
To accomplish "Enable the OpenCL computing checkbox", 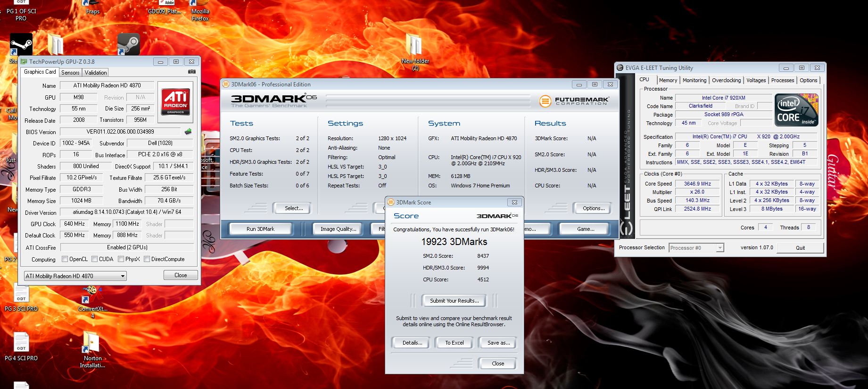I will (x=65, y=259).
